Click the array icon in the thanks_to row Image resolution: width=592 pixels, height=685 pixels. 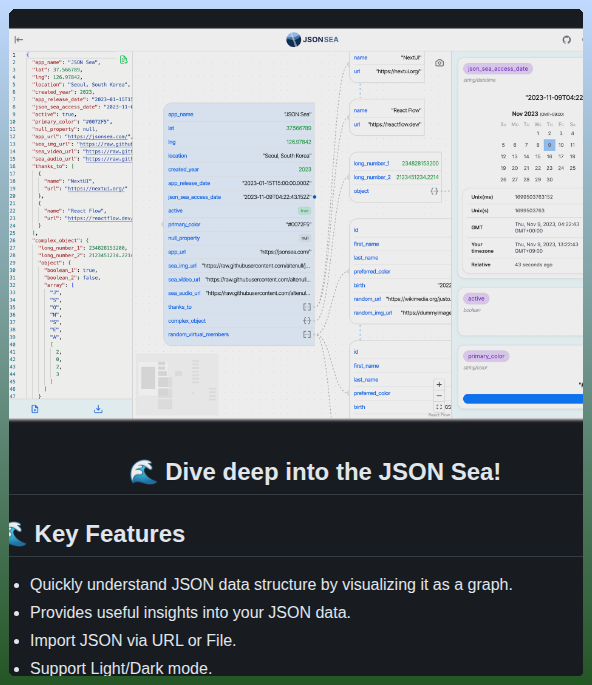[307, 307]
